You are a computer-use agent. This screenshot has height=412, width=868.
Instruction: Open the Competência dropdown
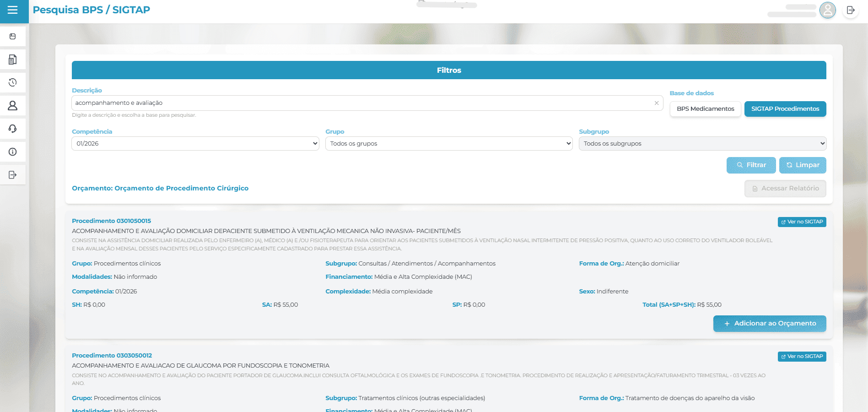coord(195,143)
